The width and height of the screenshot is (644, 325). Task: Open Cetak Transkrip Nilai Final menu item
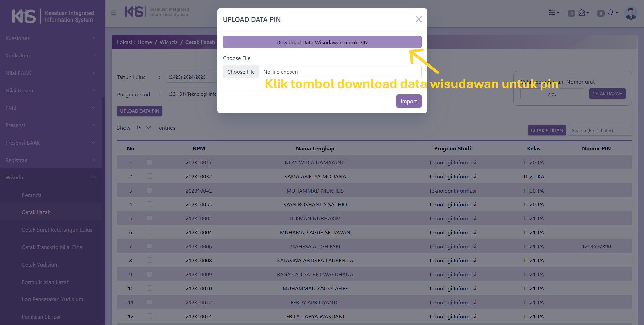coord(53,247)
